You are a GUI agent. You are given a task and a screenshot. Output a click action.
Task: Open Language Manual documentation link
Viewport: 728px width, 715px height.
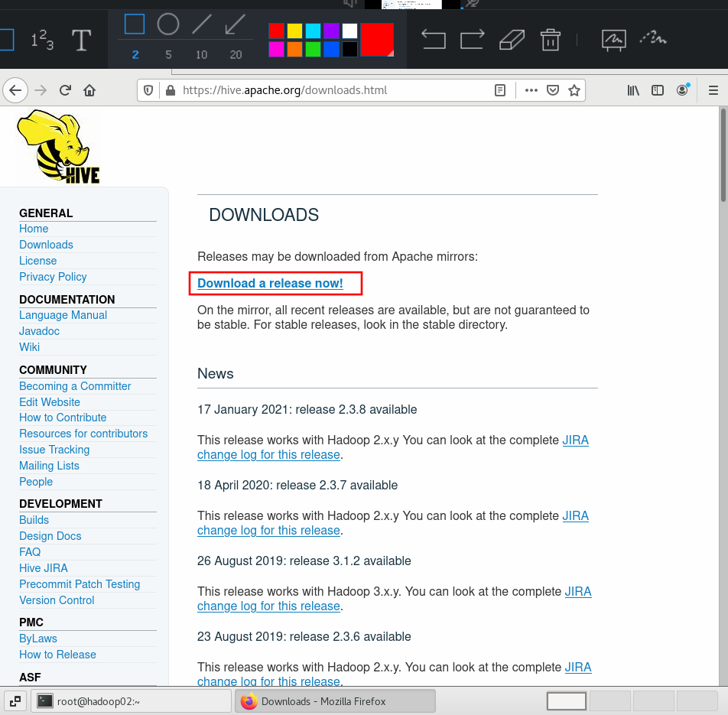(63, 315)
